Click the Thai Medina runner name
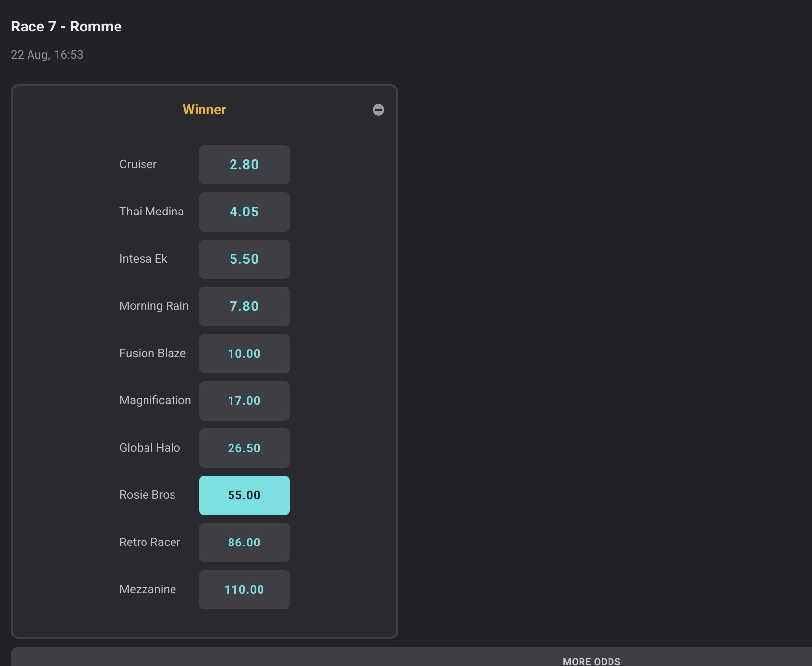This screenshot has height=666, width=812. (152, 212)
